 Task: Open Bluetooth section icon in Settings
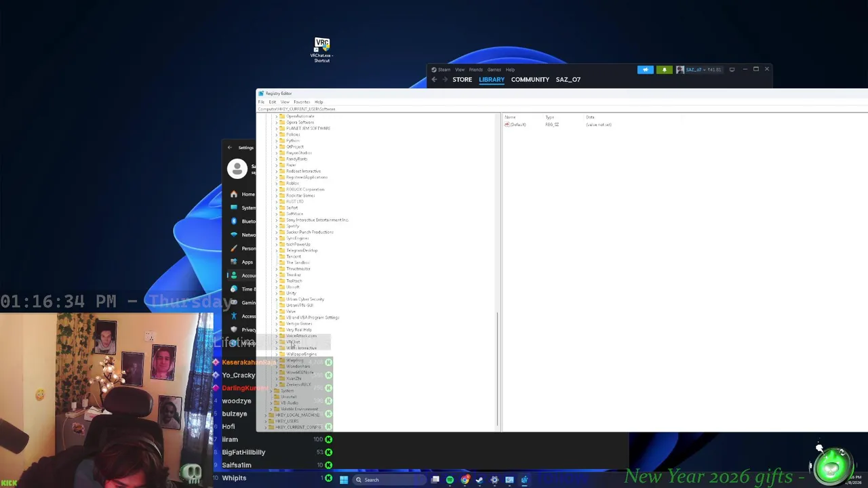234,221
